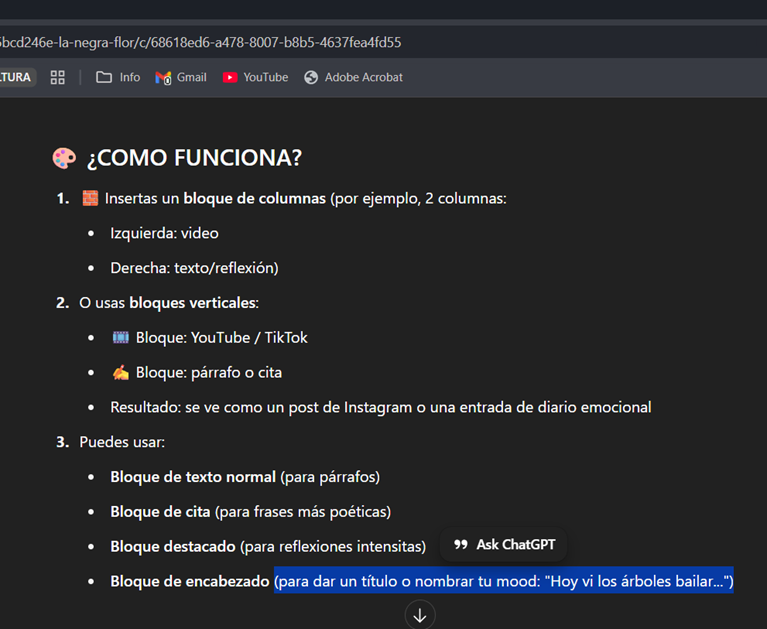Viewport: 767px width, 629px height.
Task: Open the YouTube bookmark
Action: [255, 77]
